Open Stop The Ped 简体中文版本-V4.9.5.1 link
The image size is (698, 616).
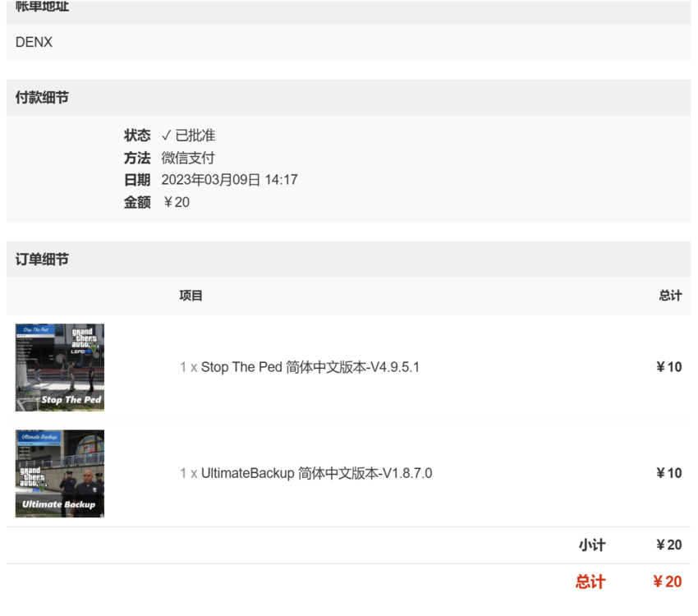(x=310, y=367)
